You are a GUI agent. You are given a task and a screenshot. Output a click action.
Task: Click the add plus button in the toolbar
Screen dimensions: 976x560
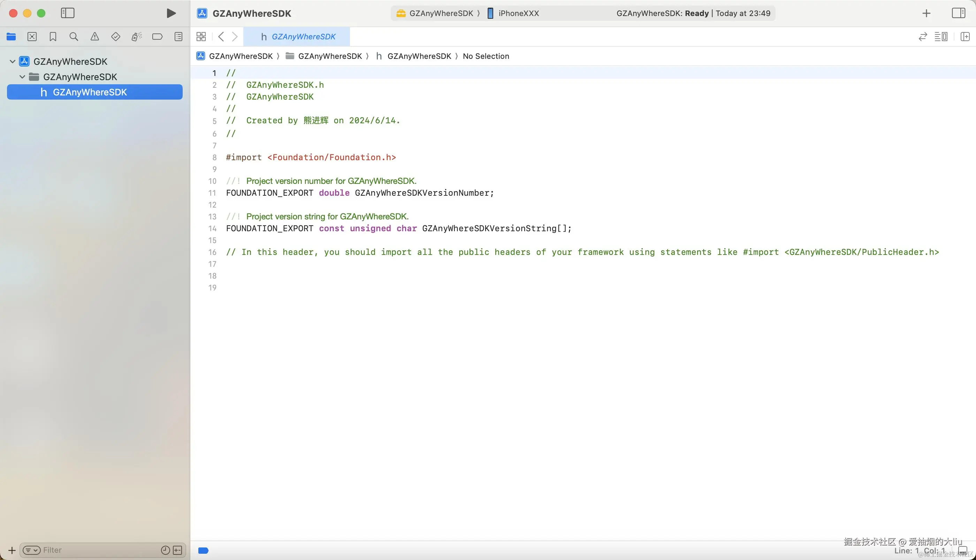(x=927, y=13)
